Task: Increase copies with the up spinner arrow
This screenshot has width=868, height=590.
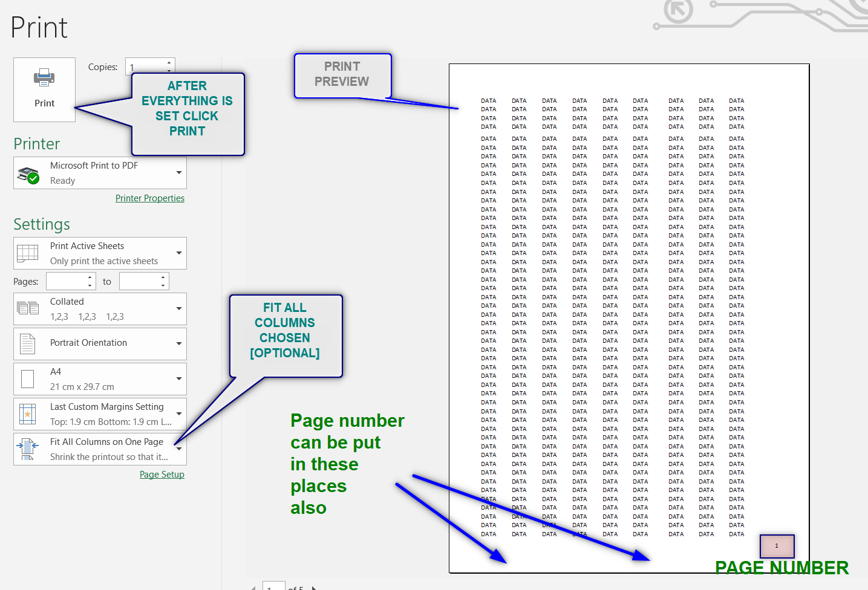Action: coord(169,62)
